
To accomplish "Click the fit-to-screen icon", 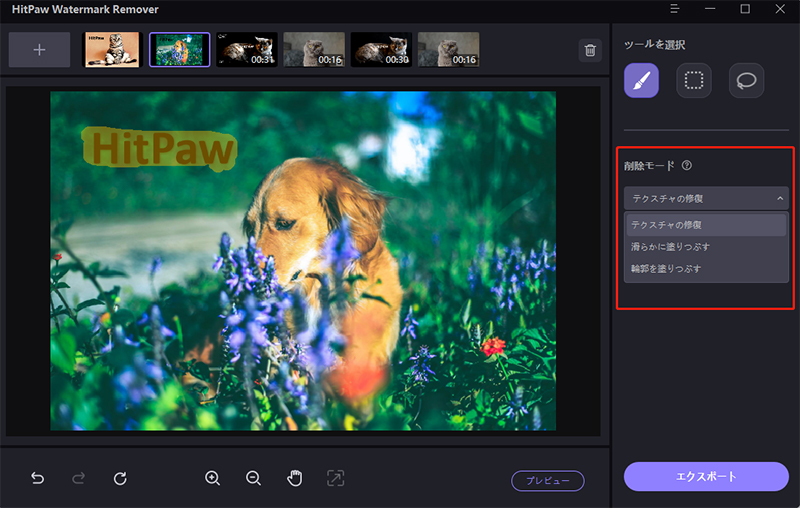I will [x=335, y=478].
